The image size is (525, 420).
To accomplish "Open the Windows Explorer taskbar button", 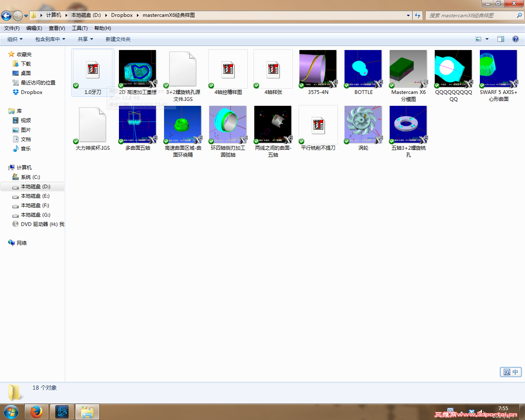I will [87, 412].
